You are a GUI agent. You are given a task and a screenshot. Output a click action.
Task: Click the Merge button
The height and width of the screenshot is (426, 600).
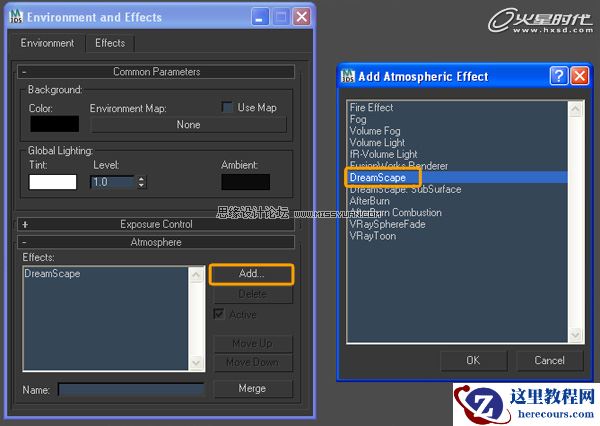tap(253, 388)
